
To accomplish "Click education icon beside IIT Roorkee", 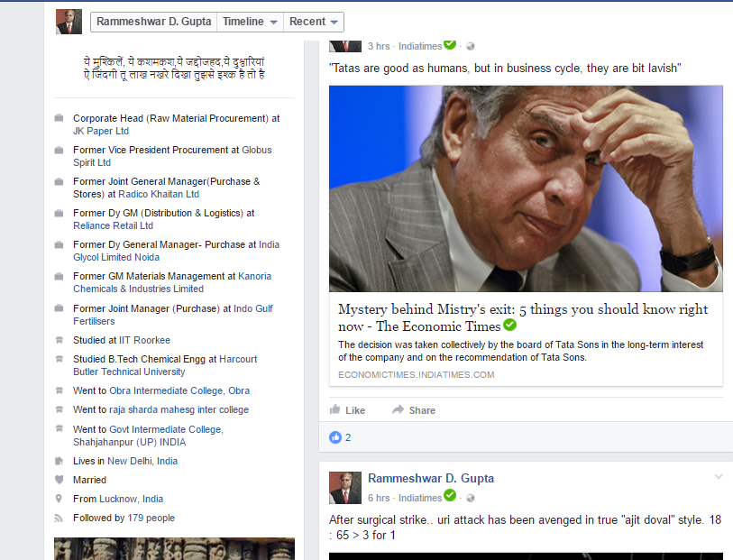I will pyautogui.click(x=59, y=340).
